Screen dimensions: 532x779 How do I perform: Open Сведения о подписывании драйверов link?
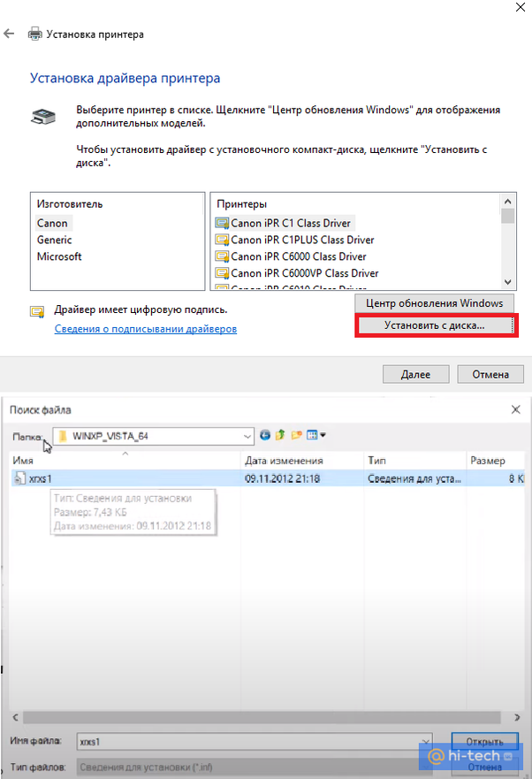pos(146,329)
